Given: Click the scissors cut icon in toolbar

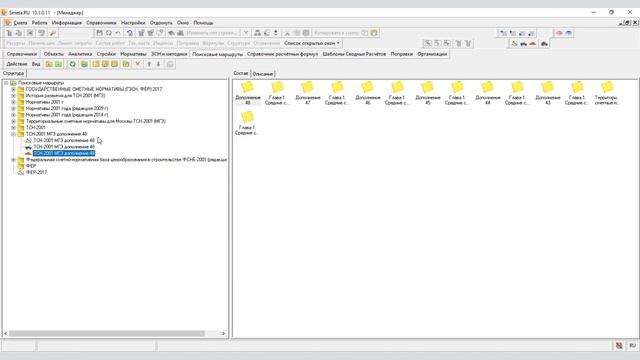Looking at the screenshot, I should click(287, 33).
